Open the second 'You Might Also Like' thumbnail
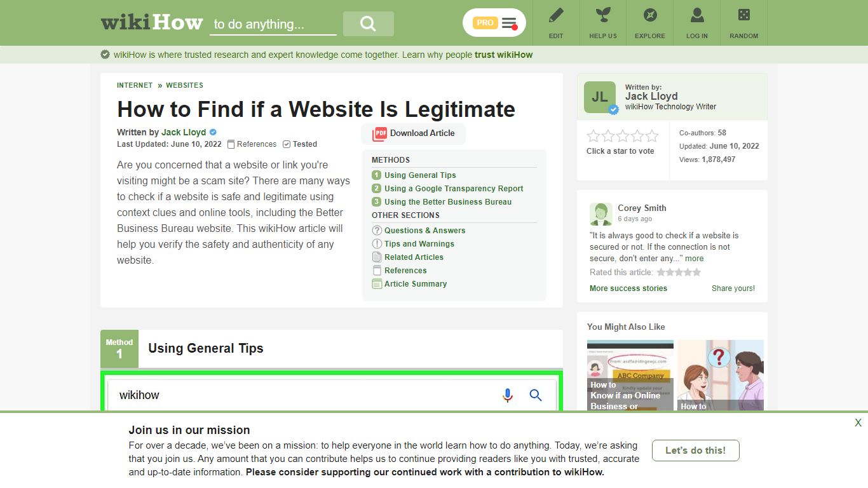Image resolution: width=868 pixels, height=488 pixels. 721,376
